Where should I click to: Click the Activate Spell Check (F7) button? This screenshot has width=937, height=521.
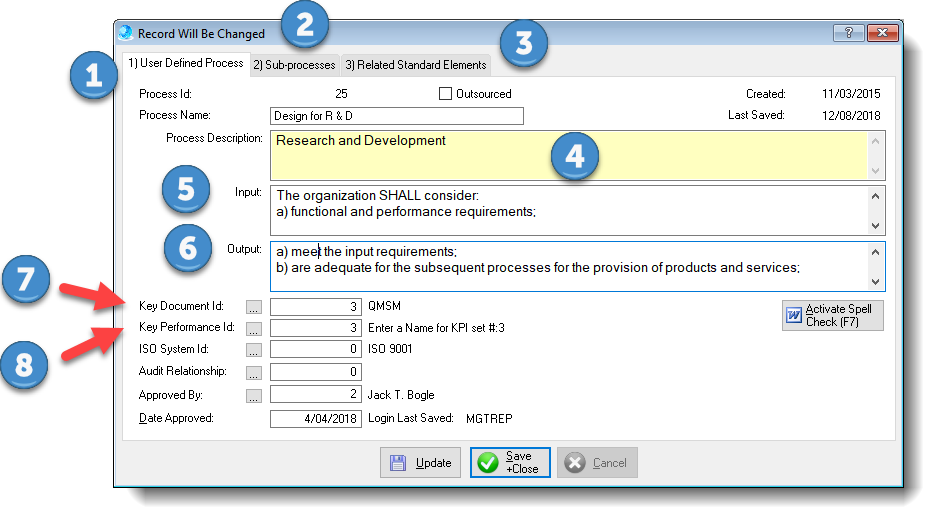coord(832,315)
